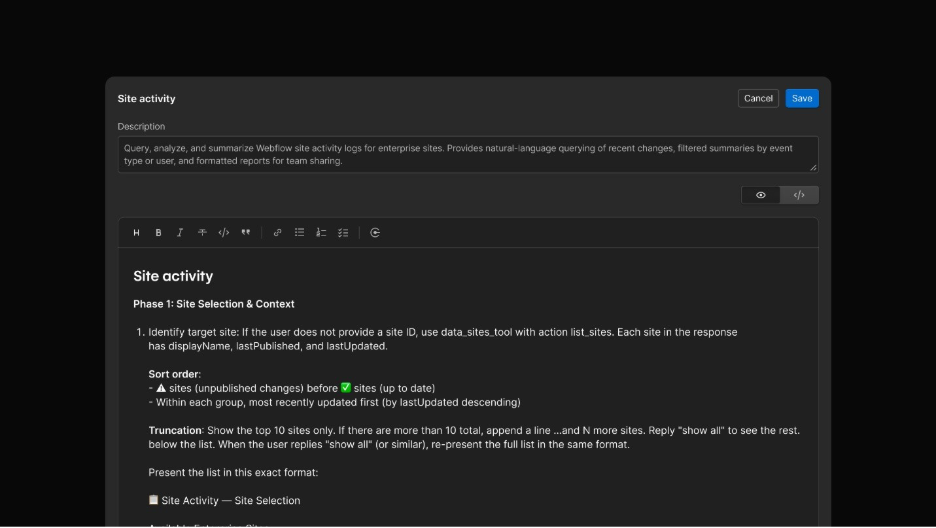
Task: Click the Description field resize handle
Action: tap(813, 168)
